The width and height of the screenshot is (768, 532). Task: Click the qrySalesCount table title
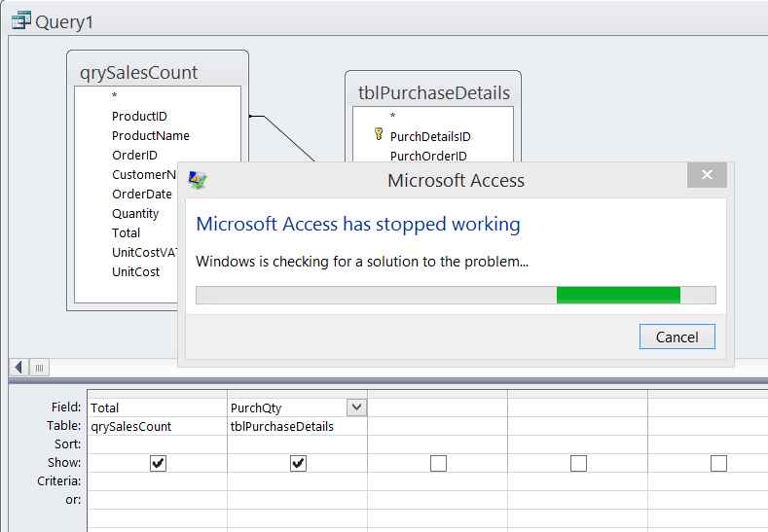138,72
